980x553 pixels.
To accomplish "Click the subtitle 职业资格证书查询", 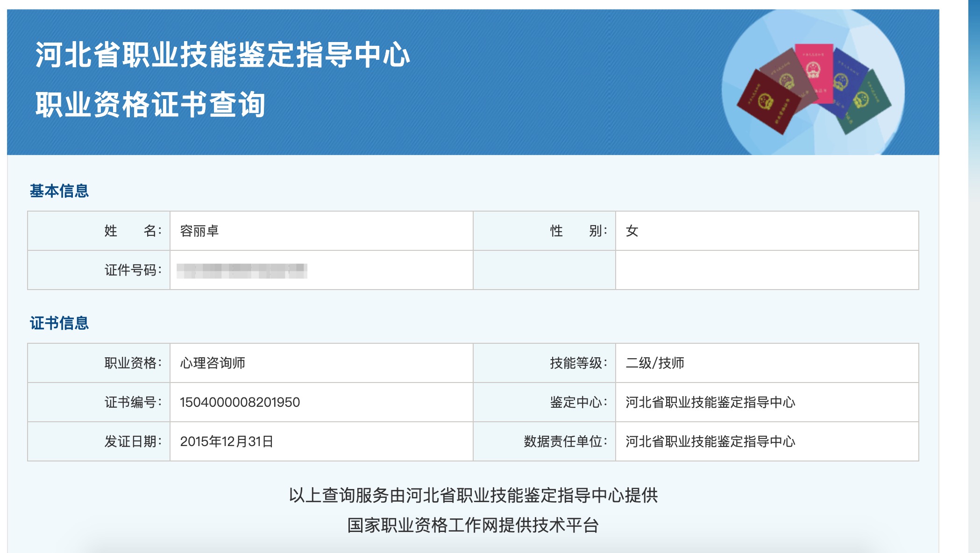I will [150, 104].
